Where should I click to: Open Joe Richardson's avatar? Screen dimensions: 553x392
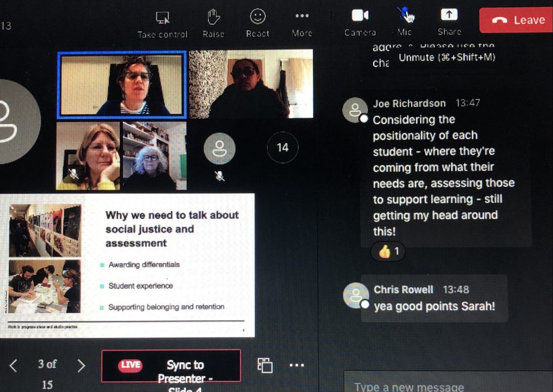[355, 110]
